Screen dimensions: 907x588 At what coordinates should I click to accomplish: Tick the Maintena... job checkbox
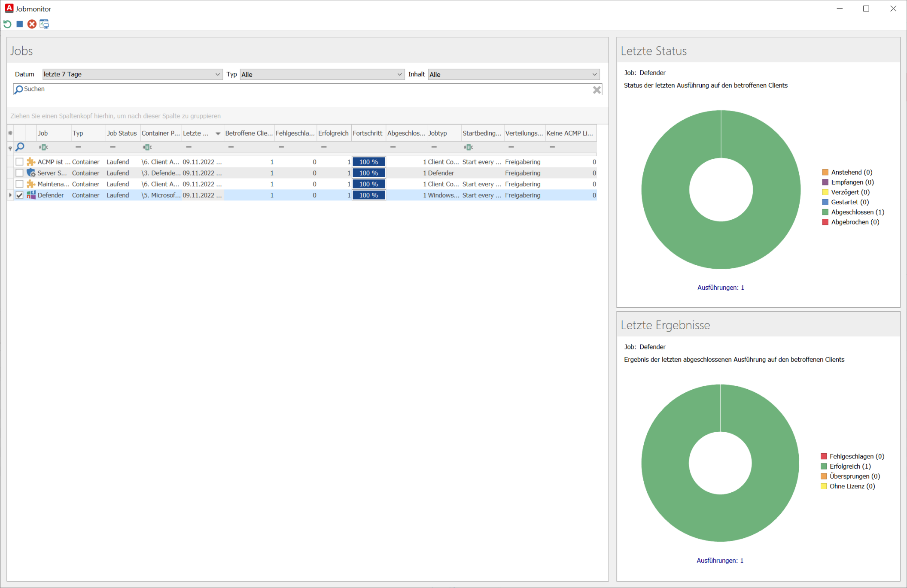pyautogui.click(x=19, y=184)
